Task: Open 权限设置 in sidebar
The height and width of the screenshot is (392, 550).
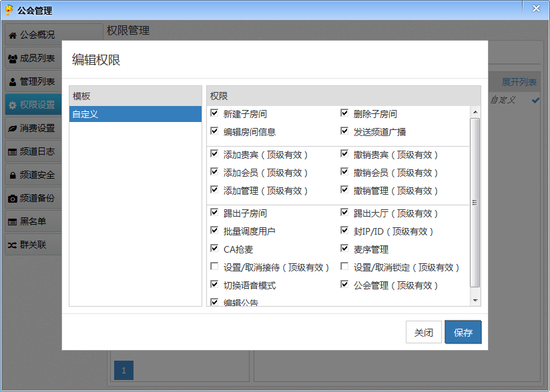Action: point(33,105)
